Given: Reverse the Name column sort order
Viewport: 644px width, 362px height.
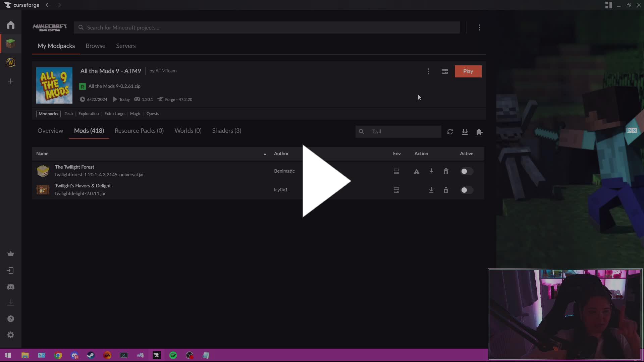Looking at the screenshot, I should [264, 154].
